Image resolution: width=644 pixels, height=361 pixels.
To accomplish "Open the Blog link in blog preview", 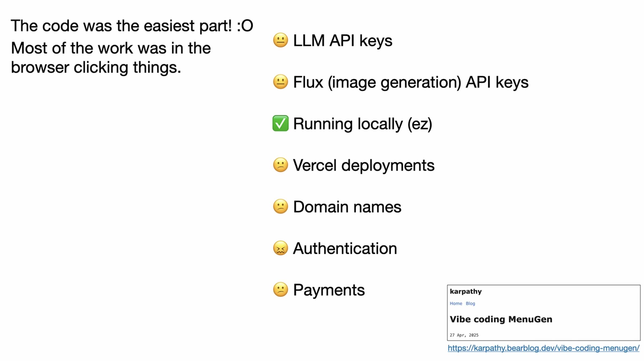I will (470, 303).
